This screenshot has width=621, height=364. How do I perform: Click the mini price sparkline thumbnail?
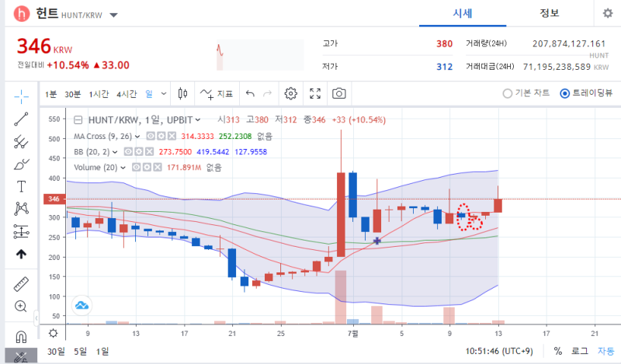tap(260, 55)
